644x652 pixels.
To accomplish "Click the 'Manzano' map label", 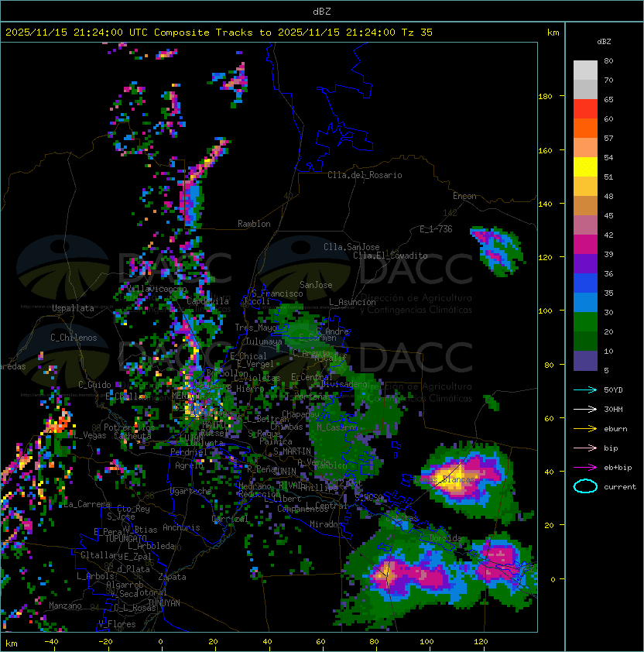I will coord(65,606).
